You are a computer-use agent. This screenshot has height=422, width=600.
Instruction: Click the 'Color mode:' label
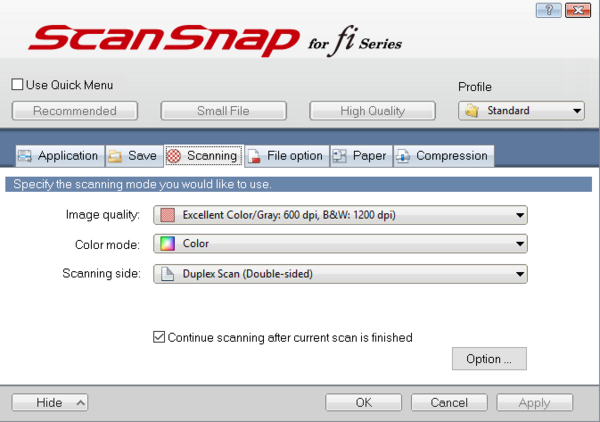point(108,244)
